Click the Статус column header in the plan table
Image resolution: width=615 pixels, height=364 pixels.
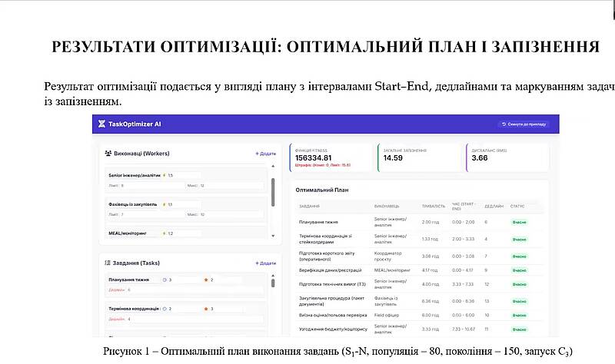pos(517,206)
